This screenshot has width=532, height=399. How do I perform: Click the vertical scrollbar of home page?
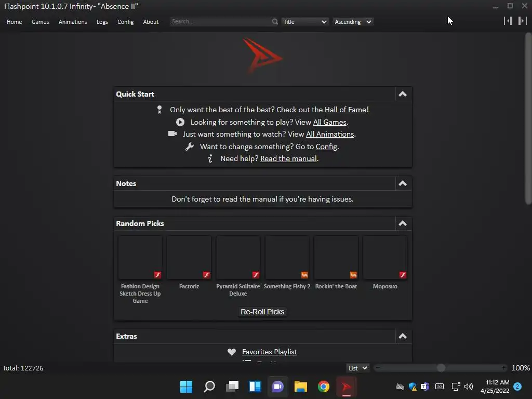[x=528, y=119]
